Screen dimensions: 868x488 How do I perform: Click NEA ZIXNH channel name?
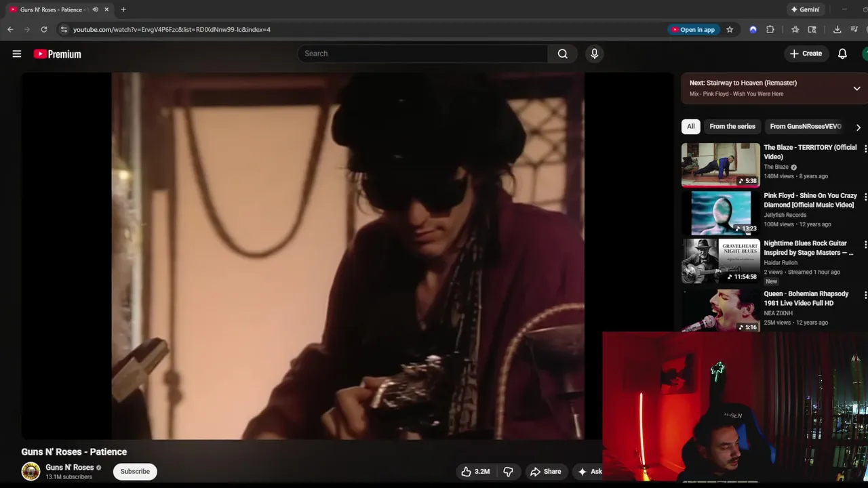click(x=778, y=313)
